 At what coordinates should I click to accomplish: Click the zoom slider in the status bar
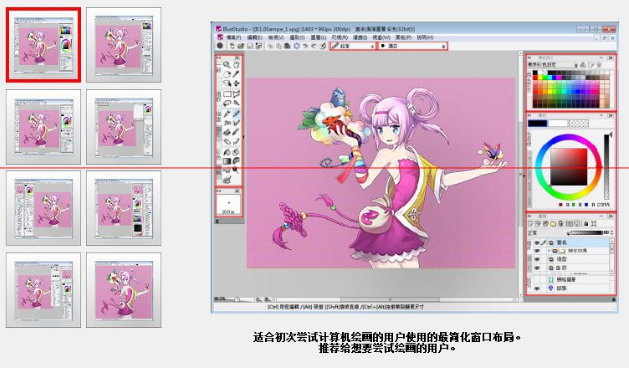click(237, 299)
